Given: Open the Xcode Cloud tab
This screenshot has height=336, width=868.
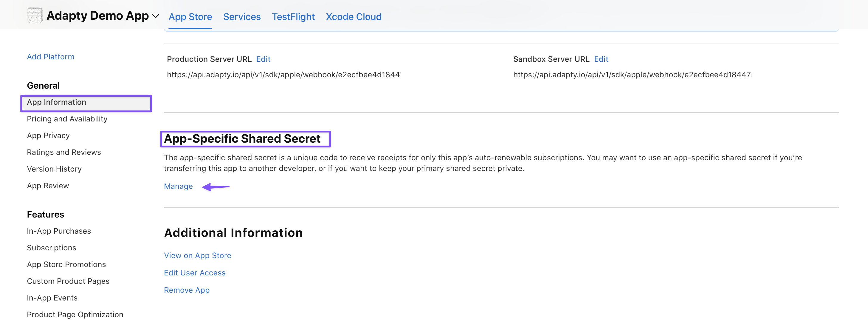Looking at the screenshot, I should click(353, 17).
